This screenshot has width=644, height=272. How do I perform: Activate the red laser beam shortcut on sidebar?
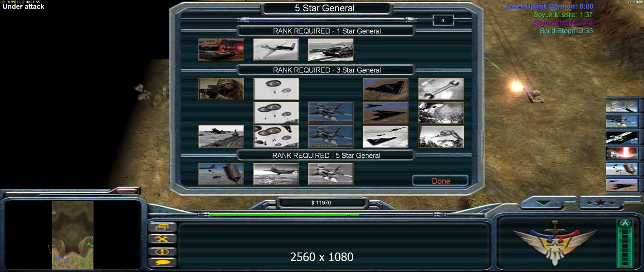(x=622, y=153)
